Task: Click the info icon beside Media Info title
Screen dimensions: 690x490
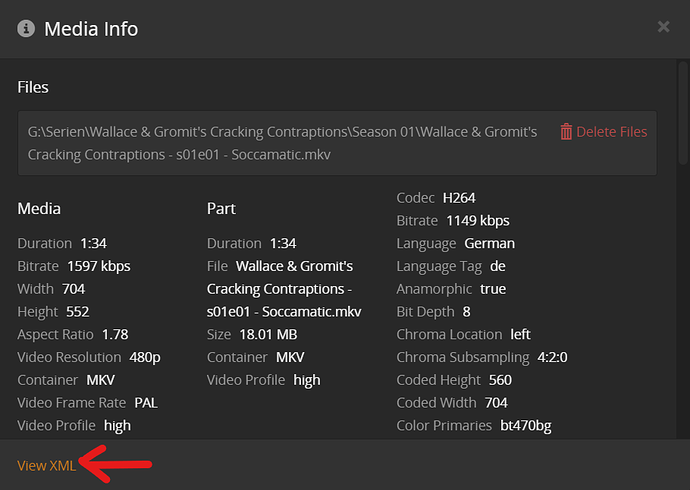Action: tap(26, 28)
